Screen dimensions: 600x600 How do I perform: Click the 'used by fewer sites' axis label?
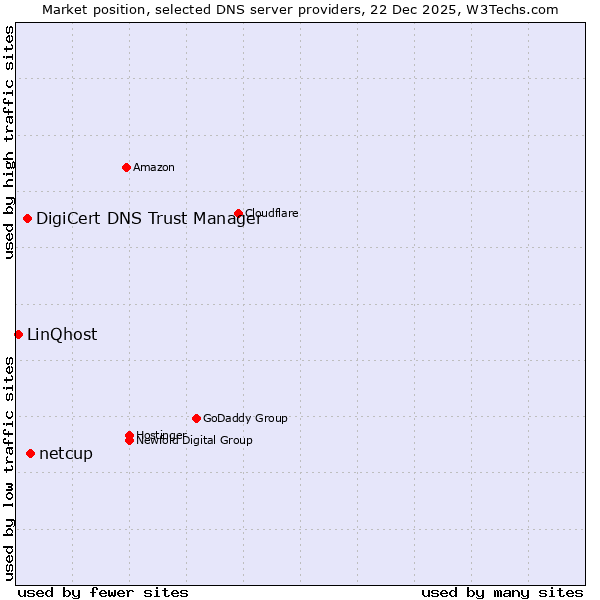(103, 593)
